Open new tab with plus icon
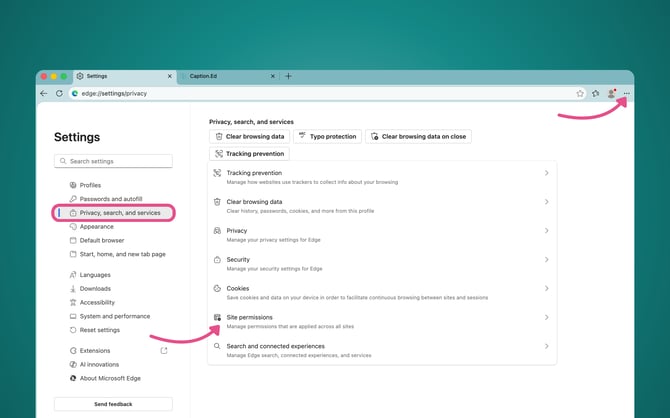This screenshot has height=418, width=670. [x=288, y=76]
